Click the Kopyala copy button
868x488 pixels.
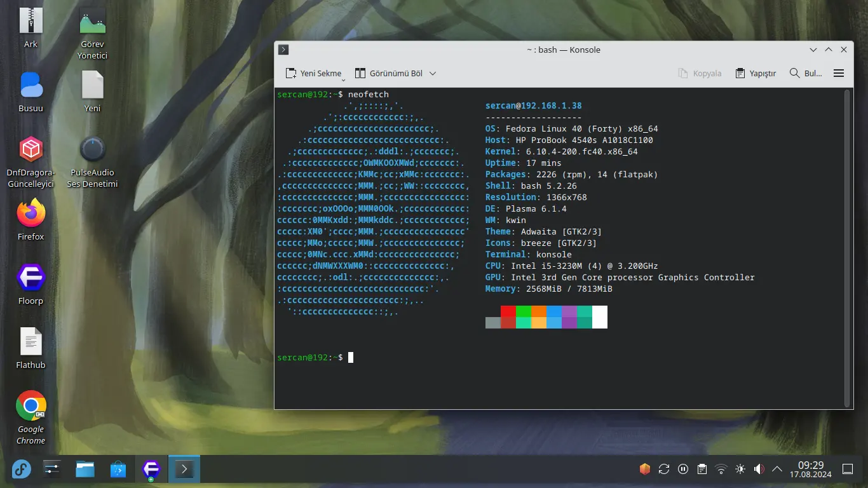click(x=700, y=73)
